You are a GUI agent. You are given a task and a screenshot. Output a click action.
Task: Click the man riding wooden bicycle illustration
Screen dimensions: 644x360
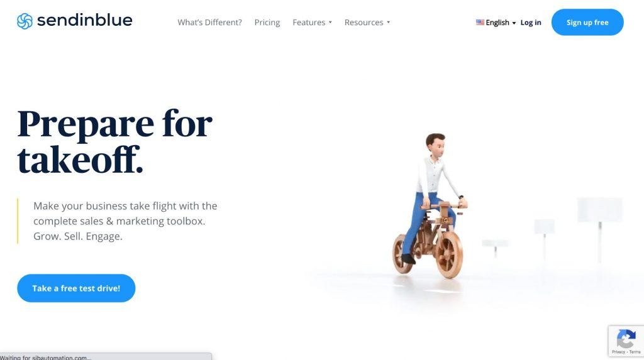(x=430, y=205)
